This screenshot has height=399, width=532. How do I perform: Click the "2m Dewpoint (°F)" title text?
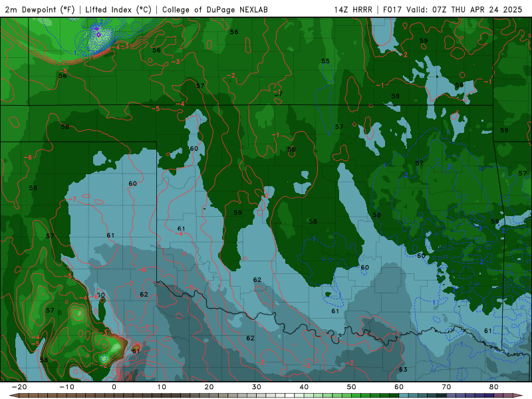click(x=40, y=9)
